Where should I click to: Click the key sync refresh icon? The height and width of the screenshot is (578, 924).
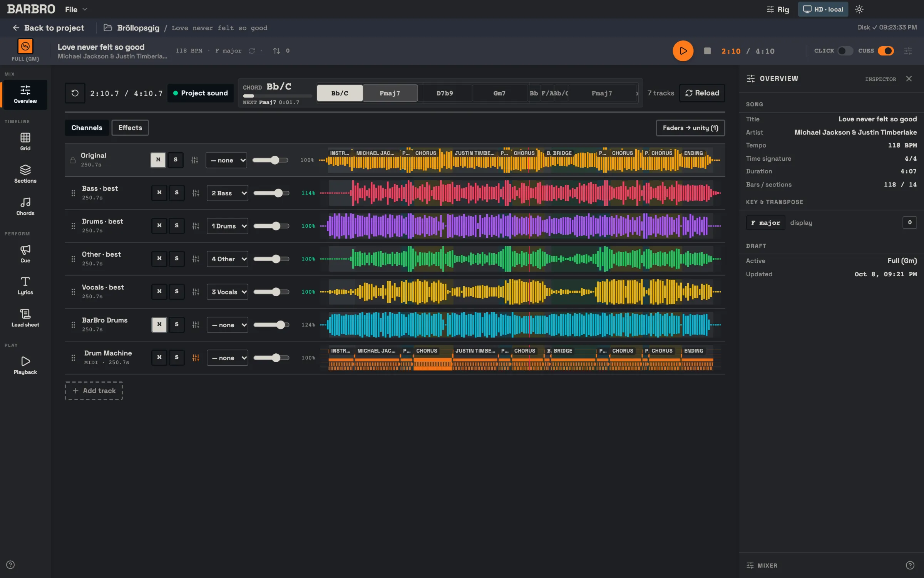(252, 51)
